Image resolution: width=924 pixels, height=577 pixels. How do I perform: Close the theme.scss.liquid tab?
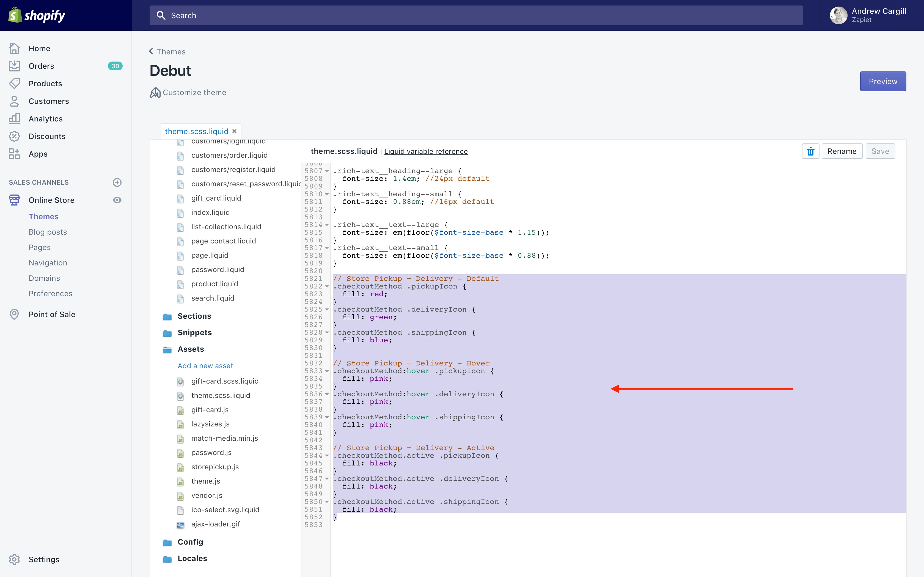click(234, 131)
